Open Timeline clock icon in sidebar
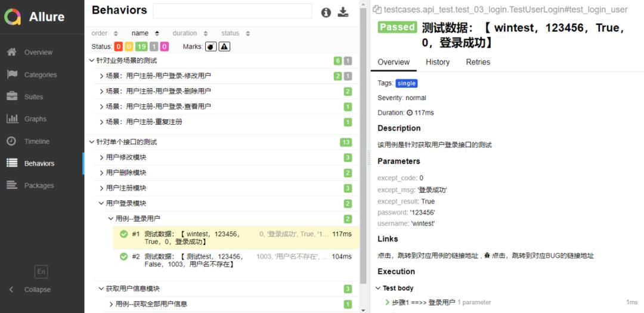644x313 pixels. 12,141
